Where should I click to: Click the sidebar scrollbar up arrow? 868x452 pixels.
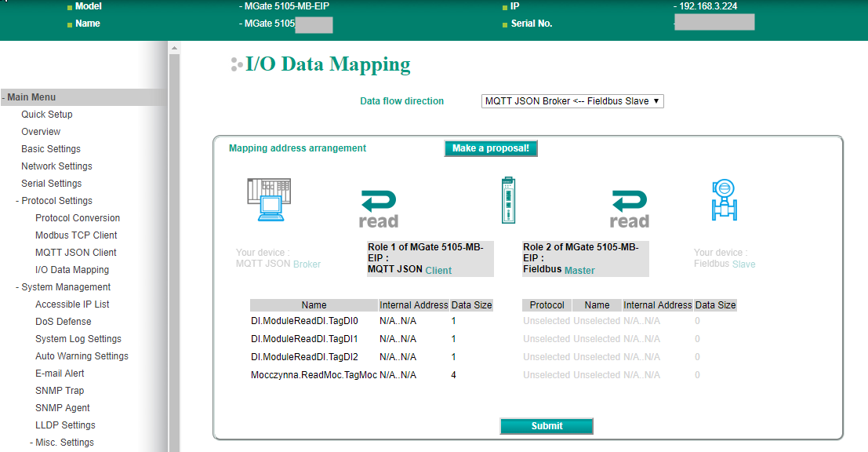point(174,49)
